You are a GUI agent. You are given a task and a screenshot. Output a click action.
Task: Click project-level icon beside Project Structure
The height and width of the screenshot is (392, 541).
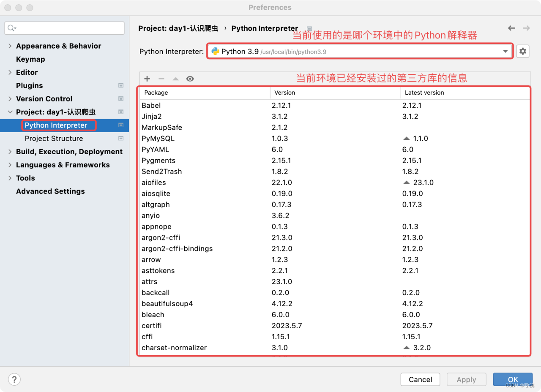pos(121,138)
